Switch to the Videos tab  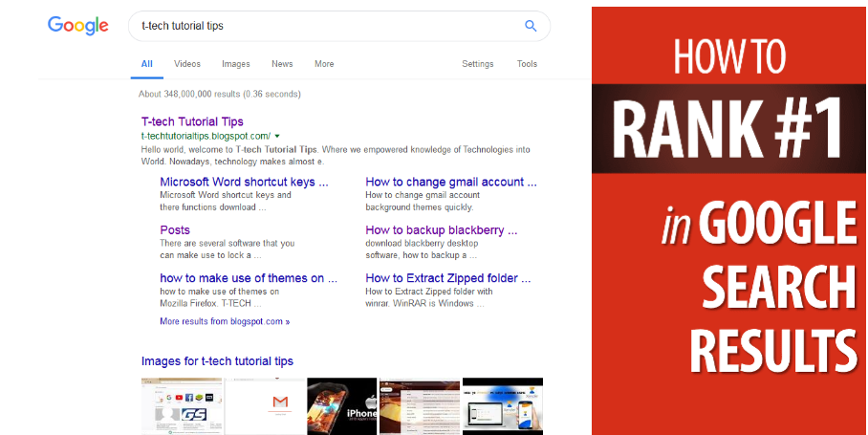pyautogui.click(x=187, y=64)
